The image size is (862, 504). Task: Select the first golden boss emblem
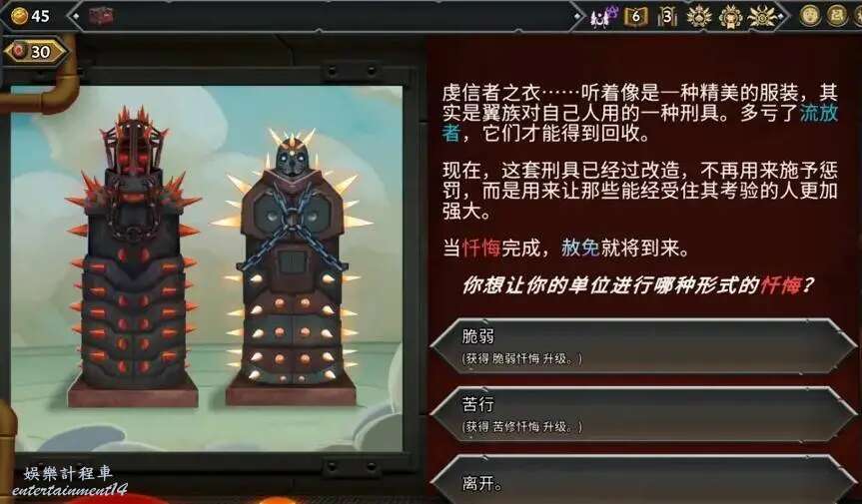pyautogui.click(x=699, y=17)
